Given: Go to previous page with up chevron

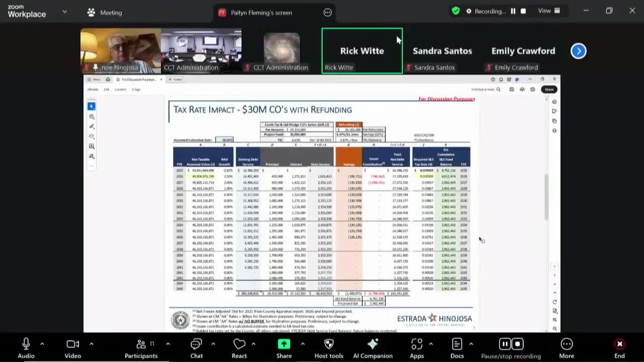Looking at the screenshot, I should coord(554,284).
